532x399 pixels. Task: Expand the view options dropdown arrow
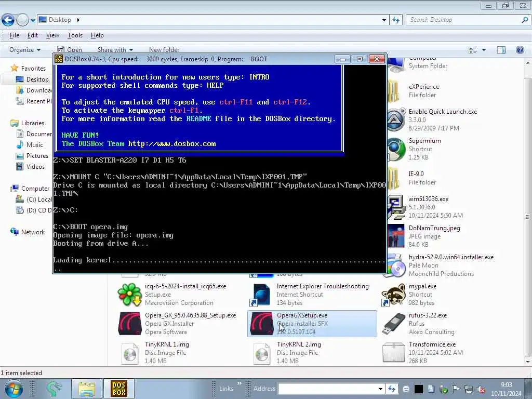(484, 50)
